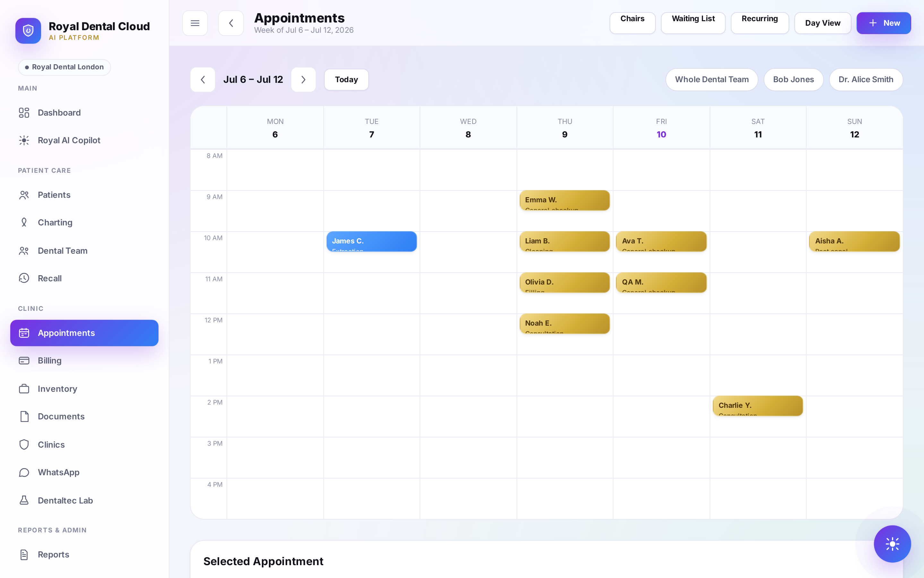The image size is (924, 578).
Task: Open the Dental Team page
Action: [84, 251]
